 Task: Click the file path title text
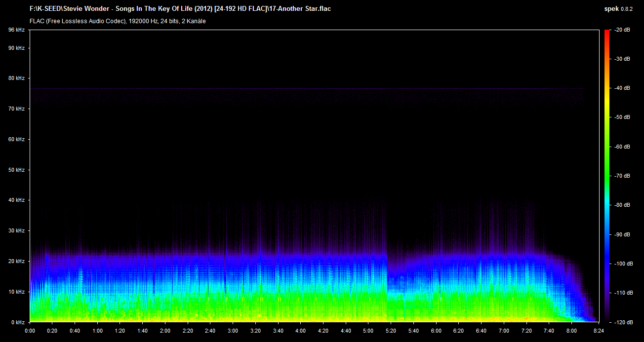click(180, 9)
